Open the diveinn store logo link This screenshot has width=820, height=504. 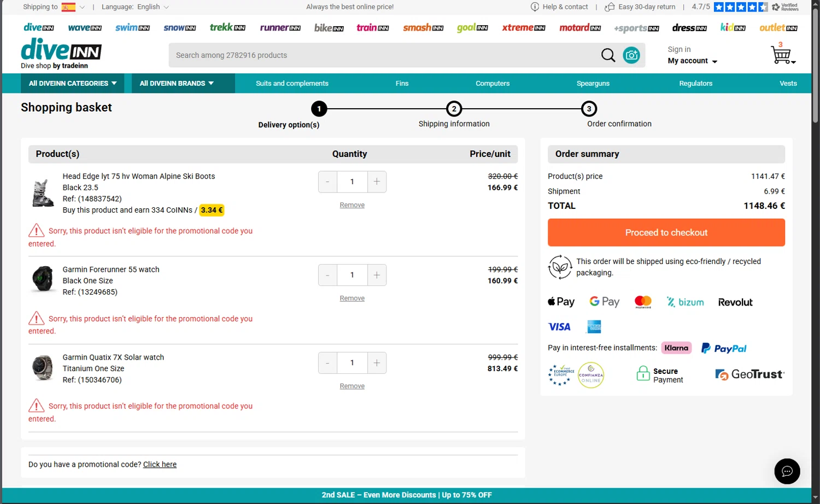pyautogui.click(x=39, y=27)
